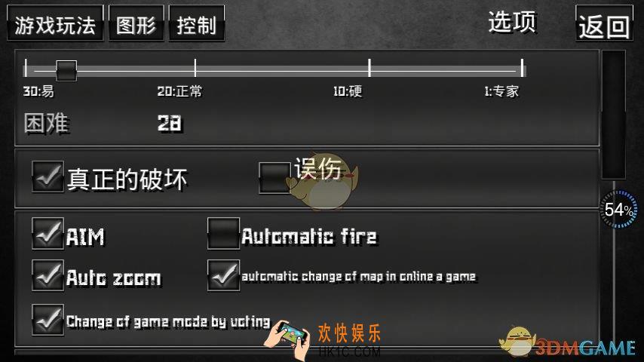
Task: Click the 54% circular progress indicator
Action: coord(618,209)
